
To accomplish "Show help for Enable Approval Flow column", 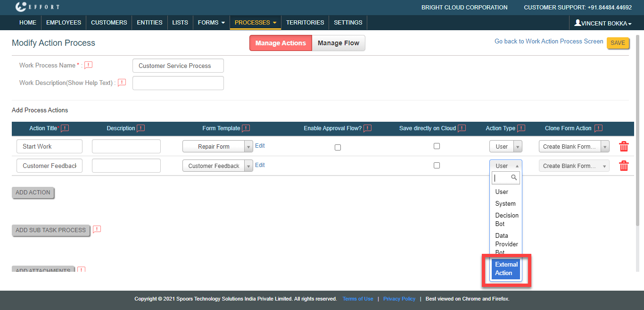I will [367, 128].
